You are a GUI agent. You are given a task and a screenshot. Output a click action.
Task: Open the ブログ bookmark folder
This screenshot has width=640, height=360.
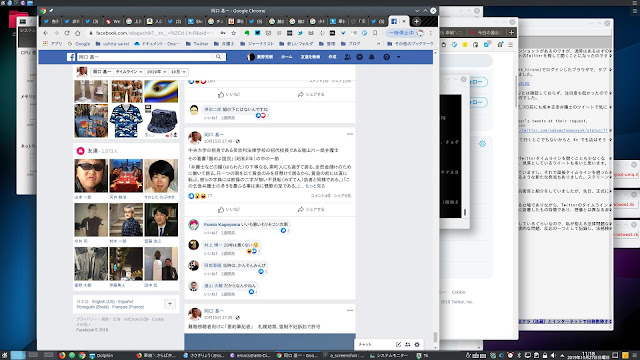[351, 43]
